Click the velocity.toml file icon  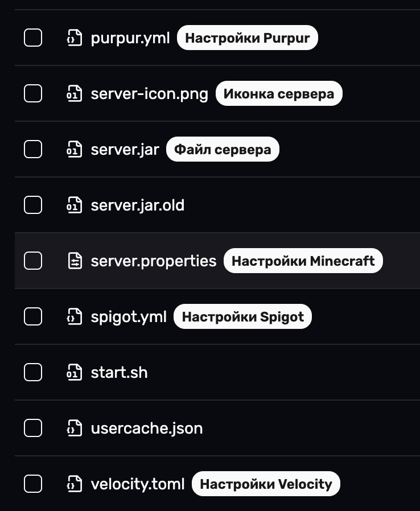[x=75, y=484]
